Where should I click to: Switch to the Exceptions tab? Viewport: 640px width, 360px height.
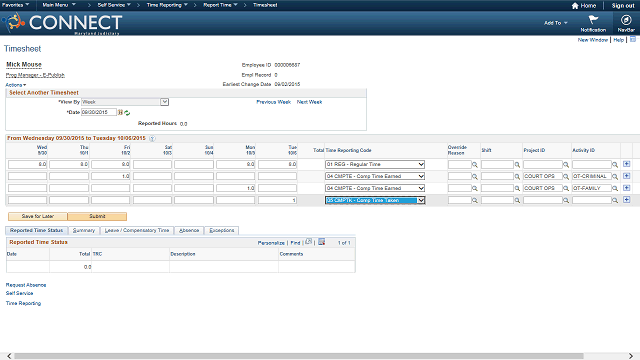pyautogui.click(x=222, y=231)
